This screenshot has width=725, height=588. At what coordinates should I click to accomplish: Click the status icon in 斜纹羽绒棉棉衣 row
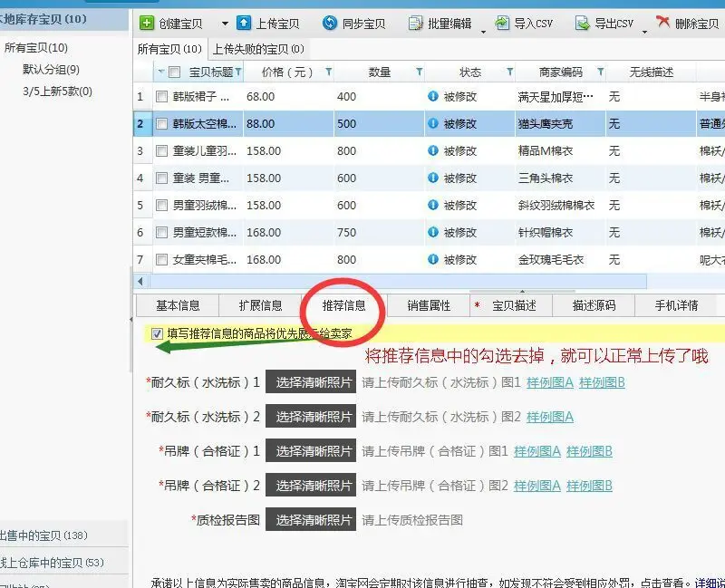pyautogui.click(x=433, y=205)
